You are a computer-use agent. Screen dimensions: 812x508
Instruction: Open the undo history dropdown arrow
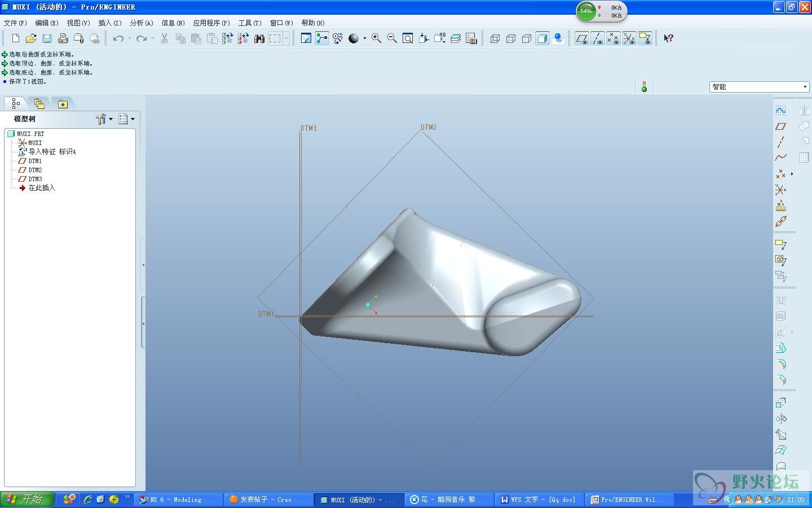coord(129,38)
